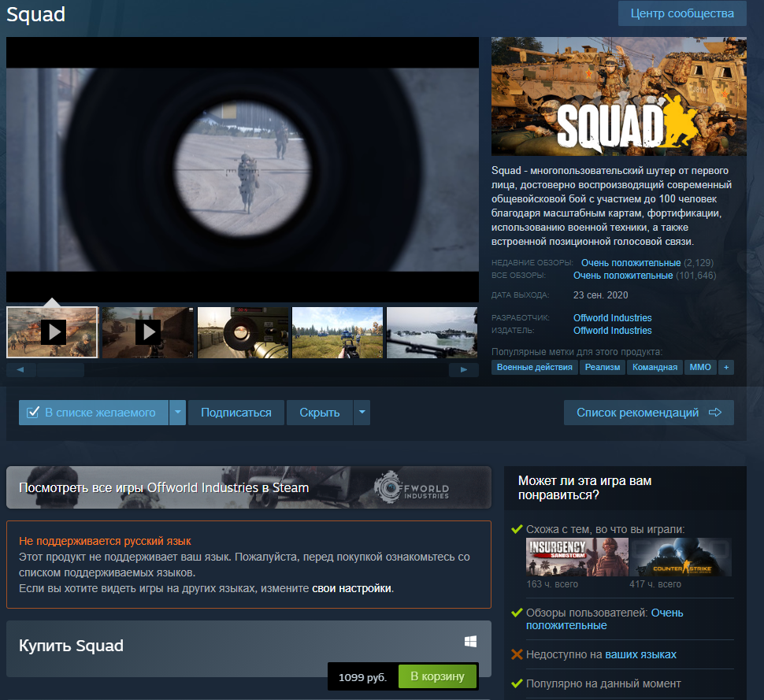Click the main video player with scope view
The image size is (764, 700).
pos(243,169)
